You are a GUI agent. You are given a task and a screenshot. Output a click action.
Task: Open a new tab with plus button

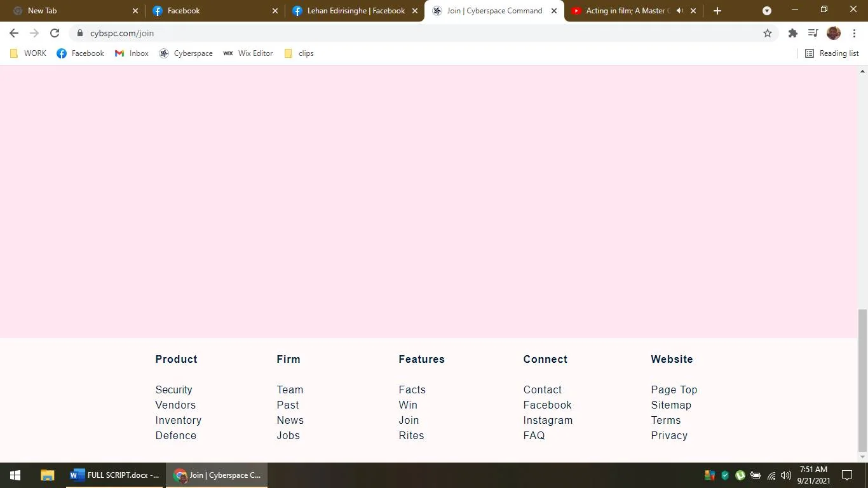pyautogui.click(x=717, y=11)
